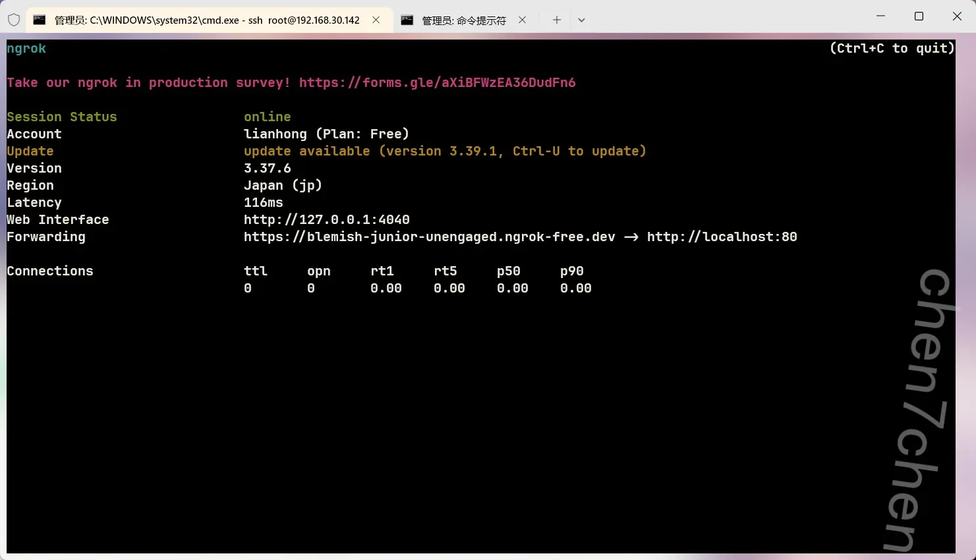Click the administrator shield icon in the title bar
This screenshot has height=560, width=976.
[14, 20]
